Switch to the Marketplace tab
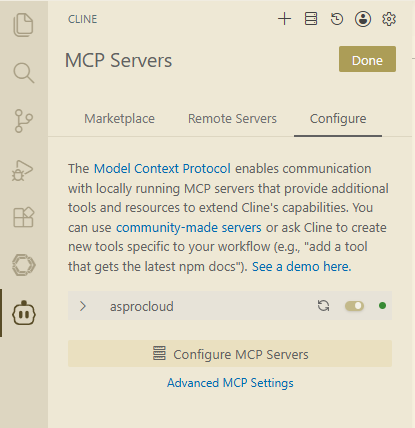Screen dimensions: 415x428 tap(119, 119)
